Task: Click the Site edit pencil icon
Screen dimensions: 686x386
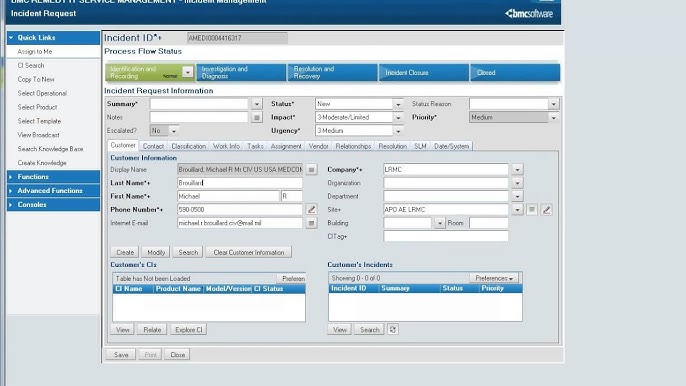Action: click(546, 210)
